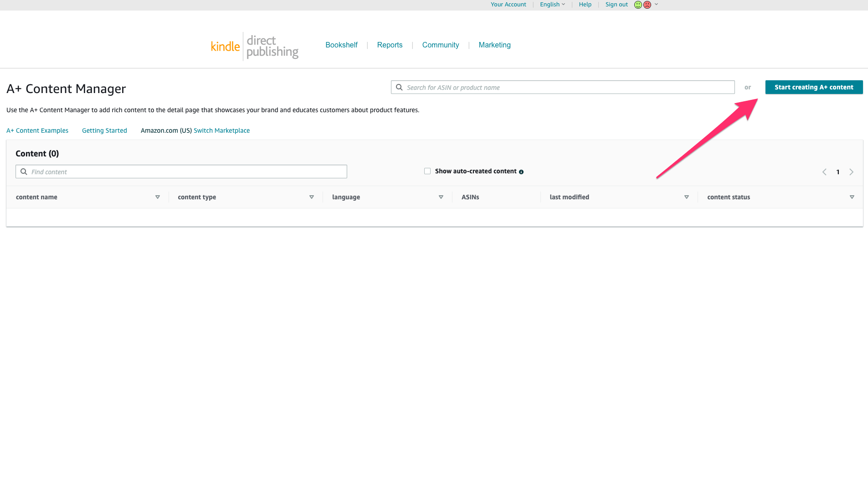Click the content status column header
This screenshot has width=868, height=478.
[x=729, y=197]
